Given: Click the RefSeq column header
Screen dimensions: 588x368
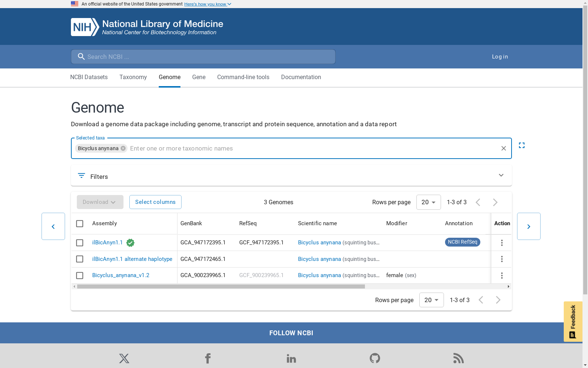Looking at the screenshot, I should click(248, 223).
